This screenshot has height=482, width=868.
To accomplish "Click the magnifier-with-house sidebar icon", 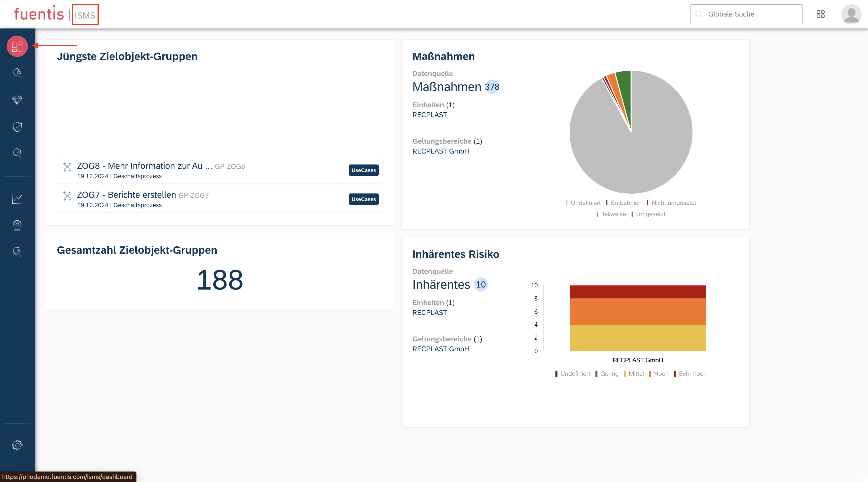I will point(17,73).
